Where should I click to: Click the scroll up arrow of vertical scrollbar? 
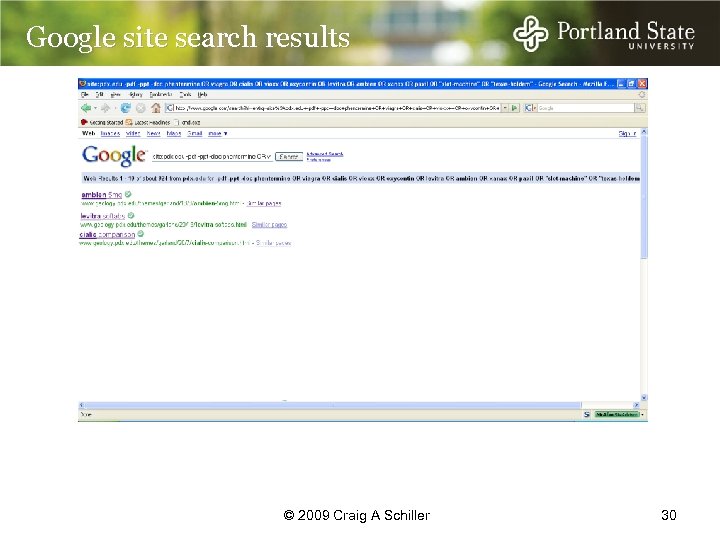pos(644,132)
